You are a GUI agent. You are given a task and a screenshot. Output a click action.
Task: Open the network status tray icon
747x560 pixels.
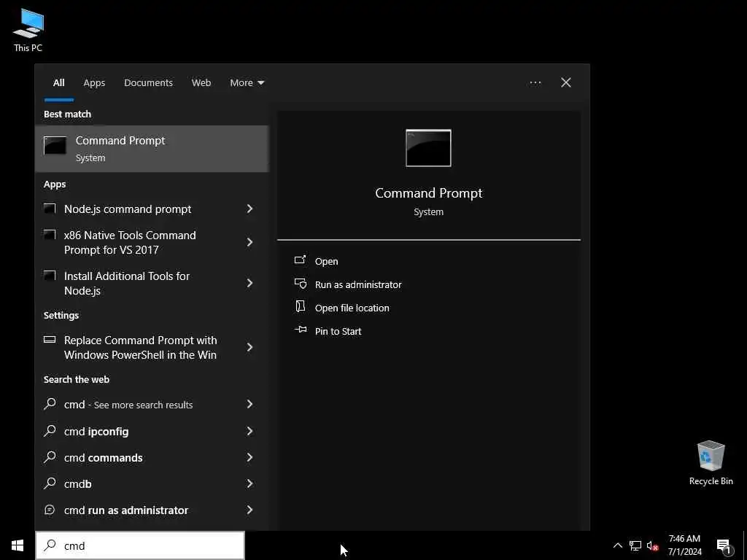coord(635,545)
